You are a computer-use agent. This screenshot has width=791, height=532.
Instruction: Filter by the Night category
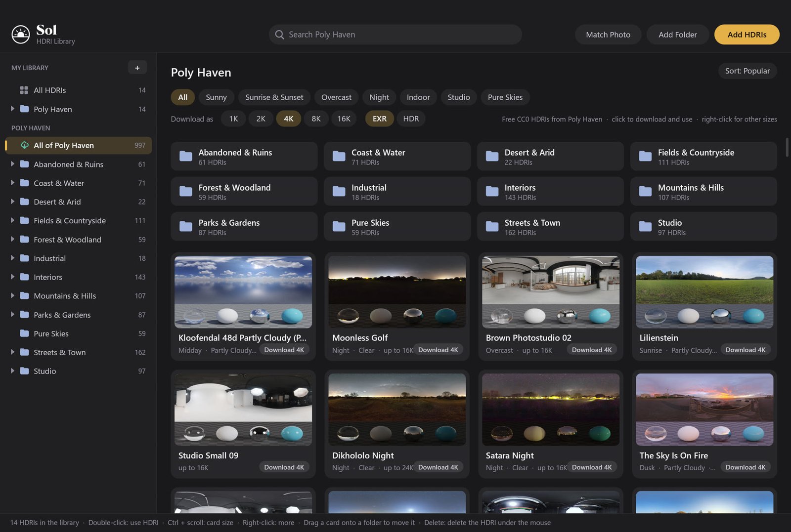pos(379,97)
